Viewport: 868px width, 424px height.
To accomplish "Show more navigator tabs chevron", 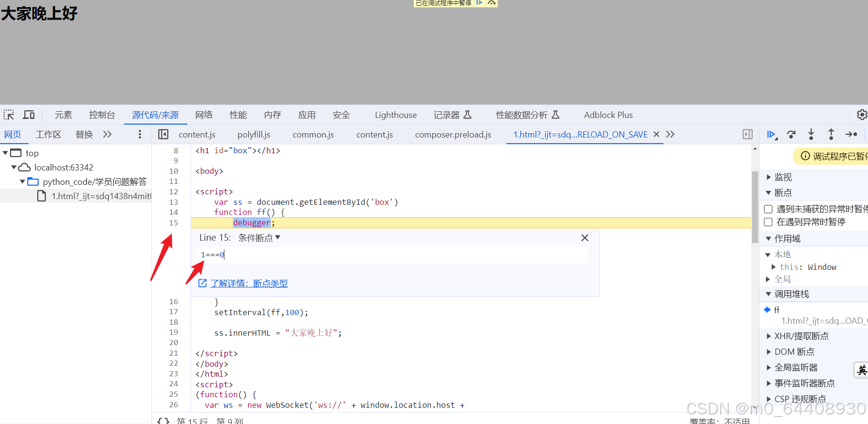I will [x=107, y=134].
